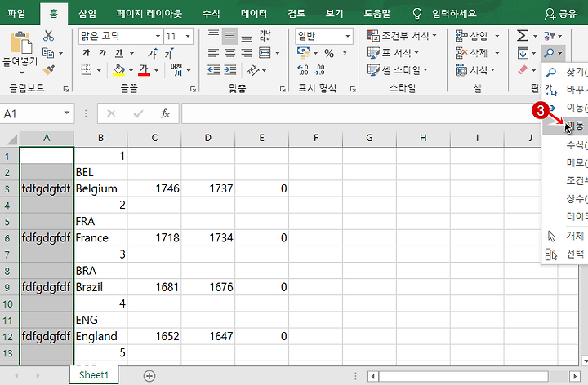
Task: Open 조건부 서식 menu
Action: (x=402, y=36)
